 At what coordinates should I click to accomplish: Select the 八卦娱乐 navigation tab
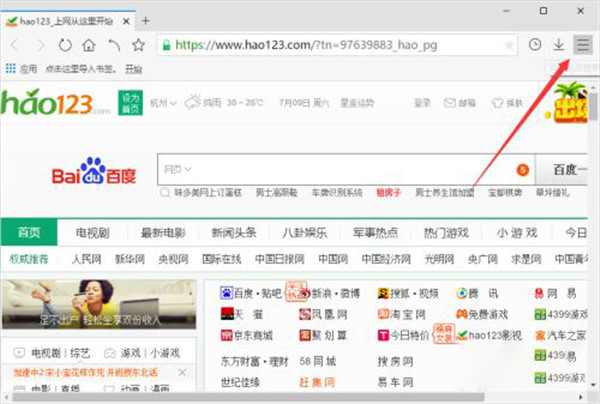305,232
